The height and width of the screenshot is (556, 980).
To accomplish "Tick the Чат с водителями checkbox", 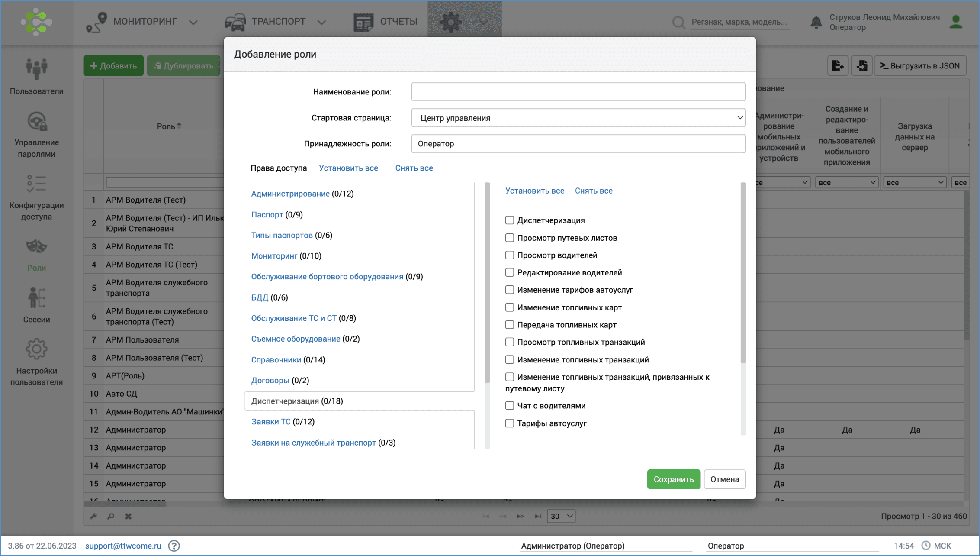I will (x=509, y=406).
